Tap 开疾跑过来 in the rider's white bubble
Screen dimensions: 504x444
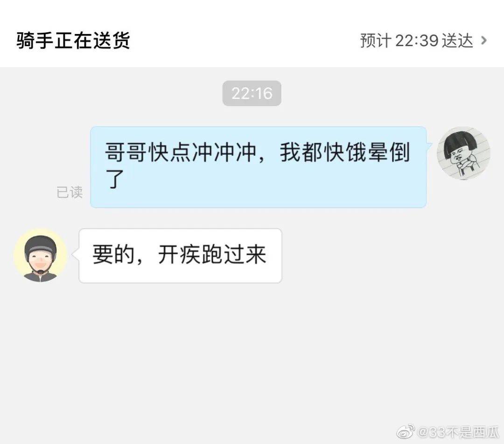point(212,255)
